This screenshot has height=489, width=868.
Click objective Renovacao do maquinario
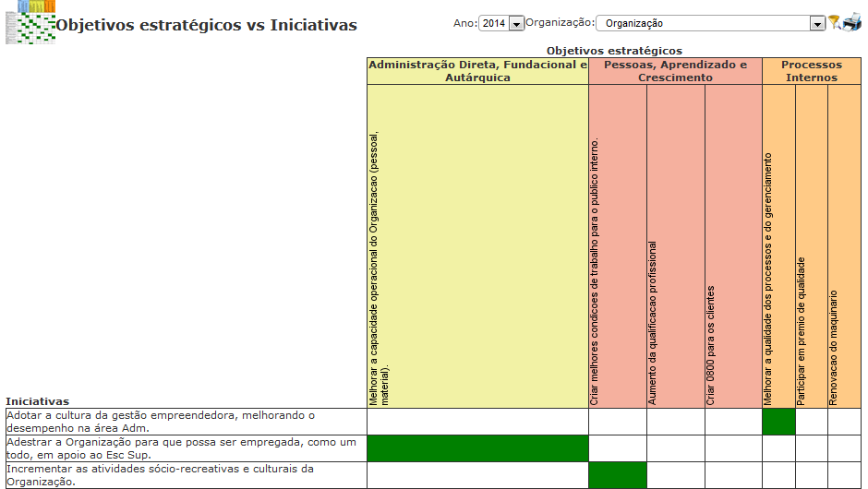[x=845, y=246]
